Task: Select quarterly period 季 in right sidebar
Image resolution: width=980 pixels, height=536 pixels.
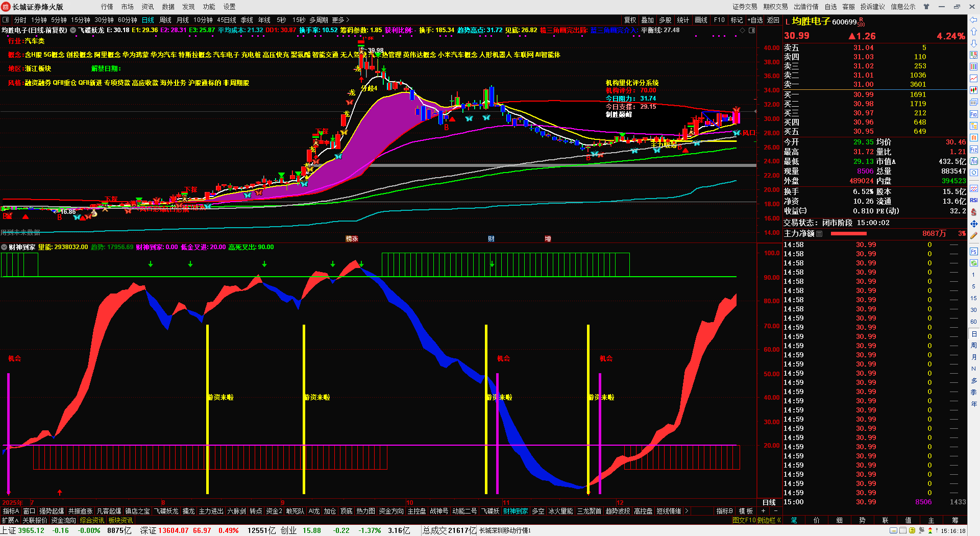Action: point(973,392)
